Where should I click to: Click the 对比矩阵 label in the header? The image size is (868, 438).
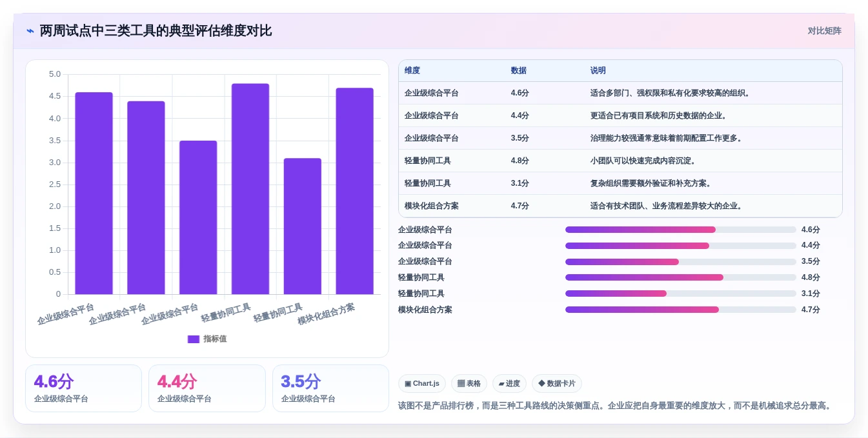[825, 31]
